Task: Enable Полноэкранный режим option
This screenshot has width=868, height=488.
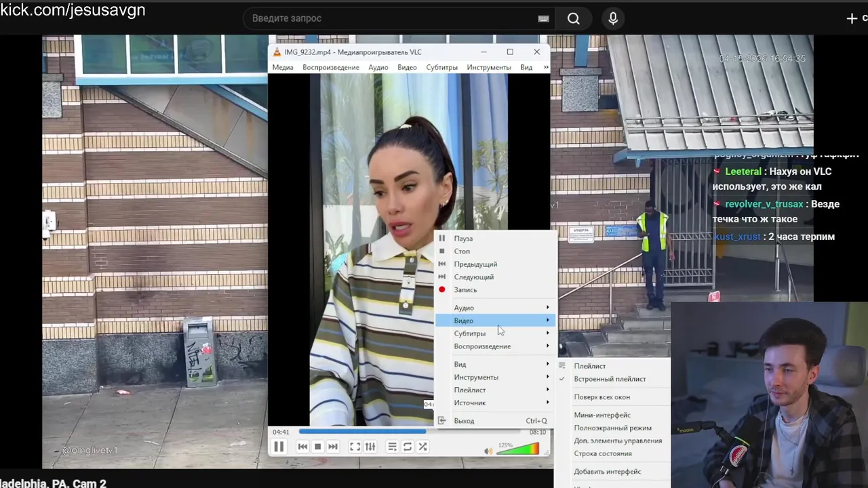Action: tap(612, 428)
